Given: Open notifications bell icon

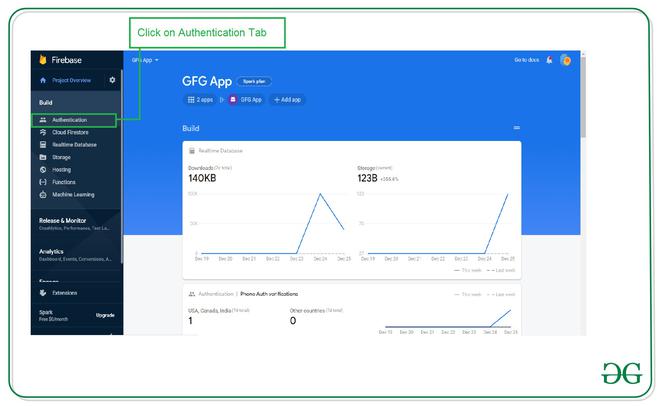Looking at the screenshot, I should pyautogui.click(x=549, y=60).
